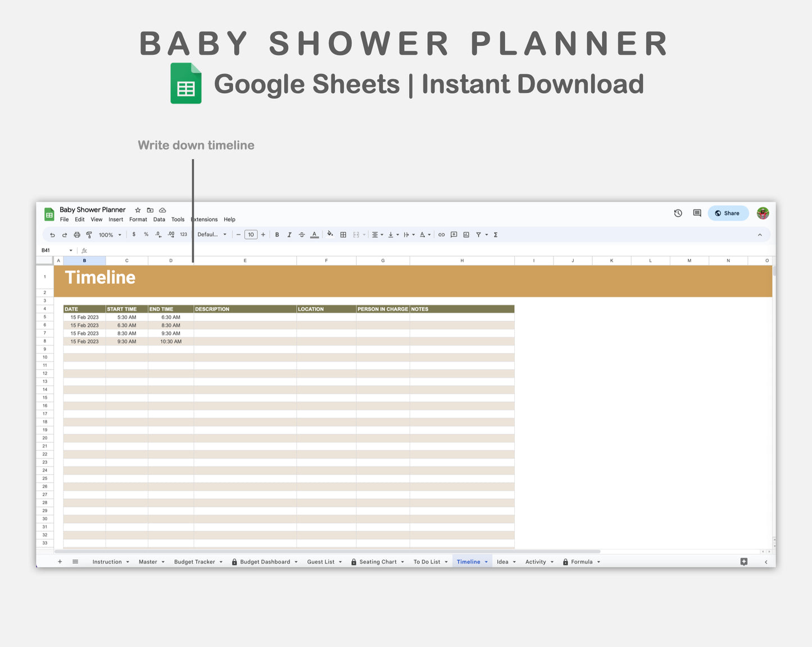Click the Paint format icon
This screenshot has height=647, width=812.
point(88,234)
